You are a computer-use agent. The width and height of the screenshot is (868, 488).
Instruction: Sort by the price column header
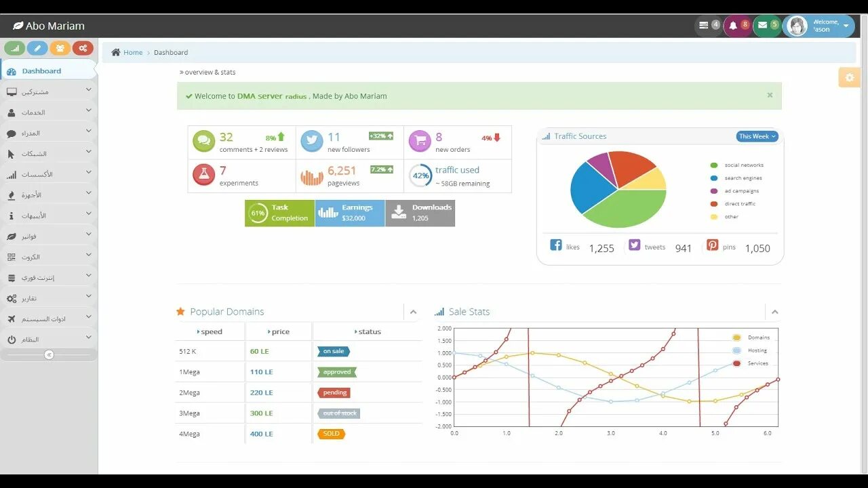[x=278, y=331]
